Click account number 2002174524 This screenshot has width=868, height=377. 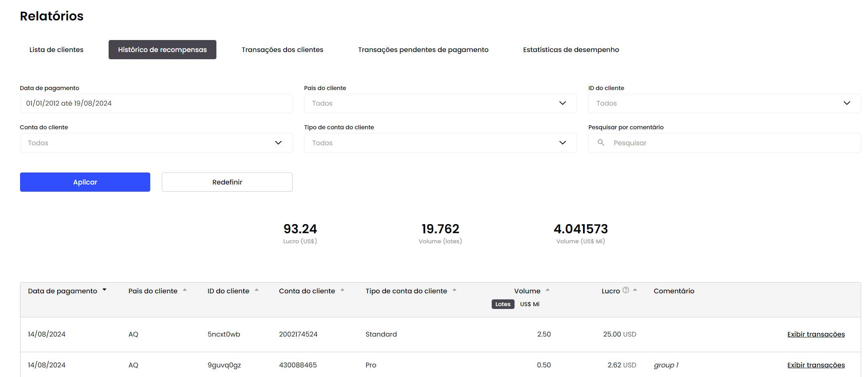click(298, 334)
